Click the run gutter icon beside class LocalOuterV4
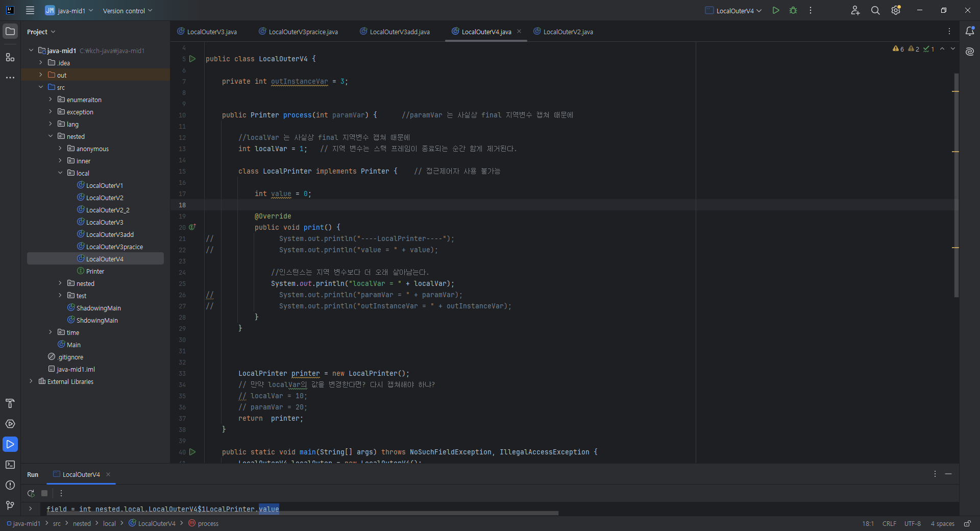The width and height of the screenshot is (980, 531). (x=192, y=59)
